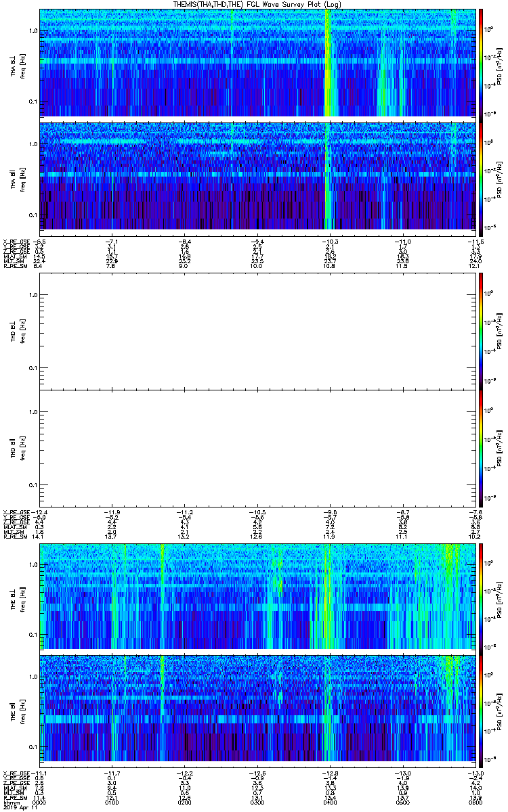
Task: Click the R_RE_SM row label under THA panels
Action: tap(15, 267)
